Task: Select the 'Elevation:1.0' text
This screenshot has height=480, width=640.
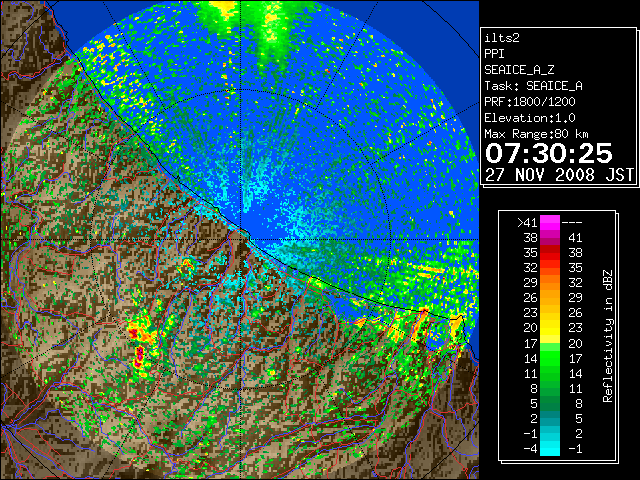Action: tap(529, 118)
